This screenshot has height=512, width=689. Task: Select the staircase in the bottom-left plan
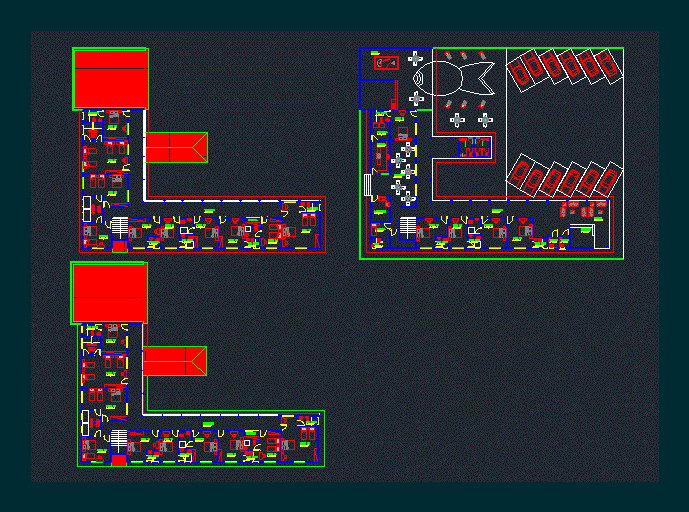pyautogui.click(x=119, y=440)
